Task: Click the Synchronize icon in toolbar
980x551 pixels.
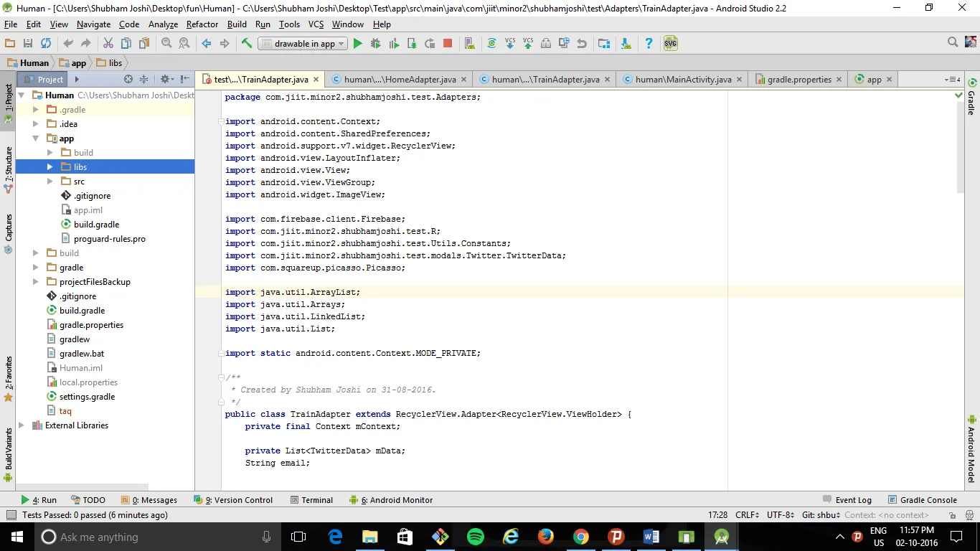Action: pos(45,44)
